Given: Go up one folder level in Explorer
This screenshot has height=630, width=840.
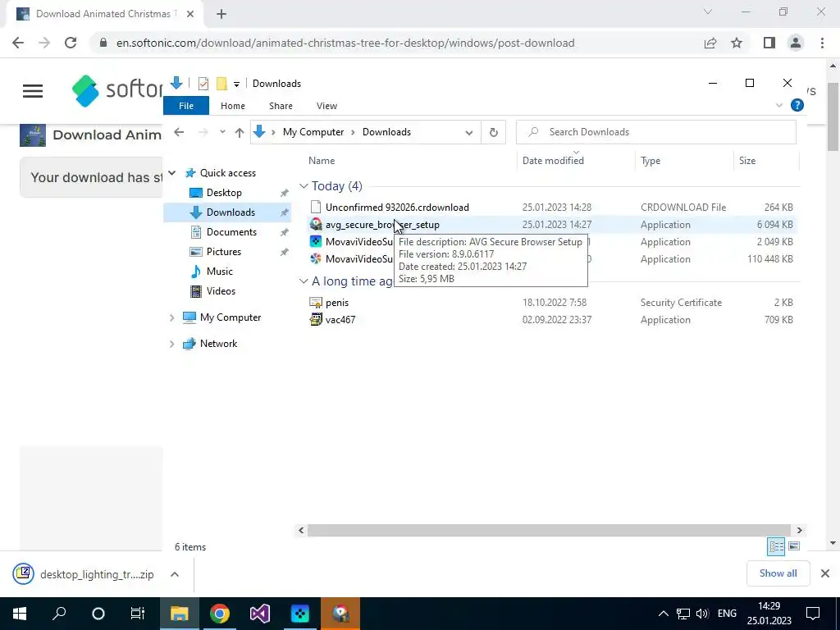Looking at the screenshot, I should coord(240,132).
